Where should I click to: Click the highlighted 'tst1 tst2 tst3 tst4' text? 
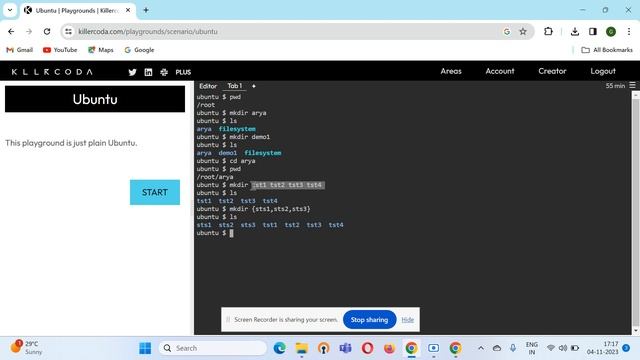(x=288, y=185)
